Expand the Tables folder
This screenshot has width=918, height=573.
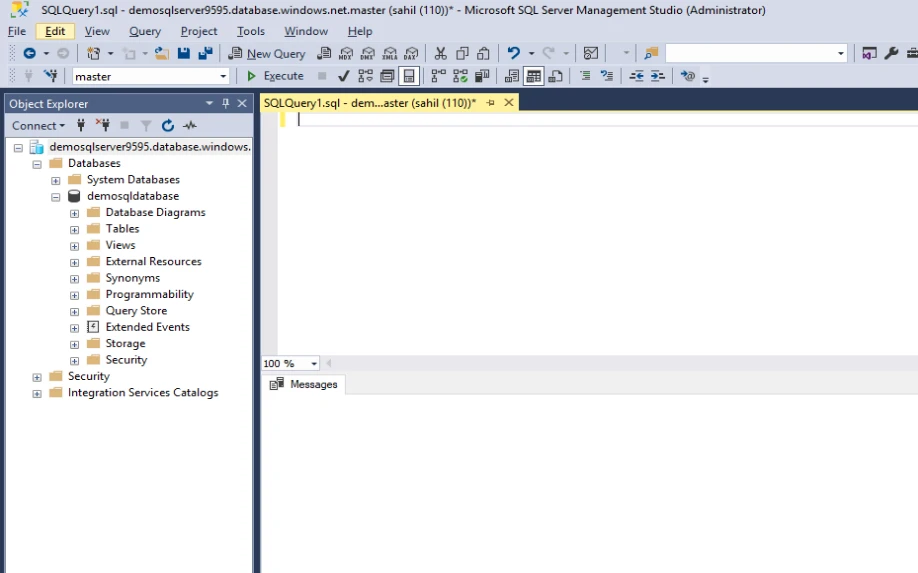click(74, 229)
